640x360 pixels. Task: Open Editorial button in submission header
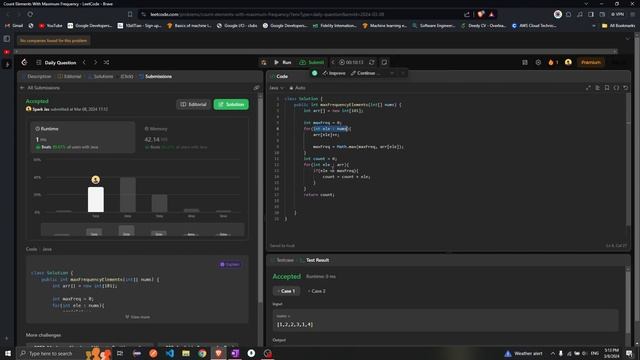[193, 104]
